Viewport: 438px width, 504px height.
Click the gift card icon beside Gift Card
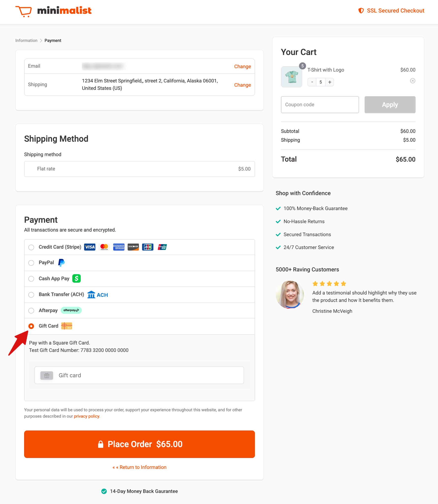click(x=66, y=326)
